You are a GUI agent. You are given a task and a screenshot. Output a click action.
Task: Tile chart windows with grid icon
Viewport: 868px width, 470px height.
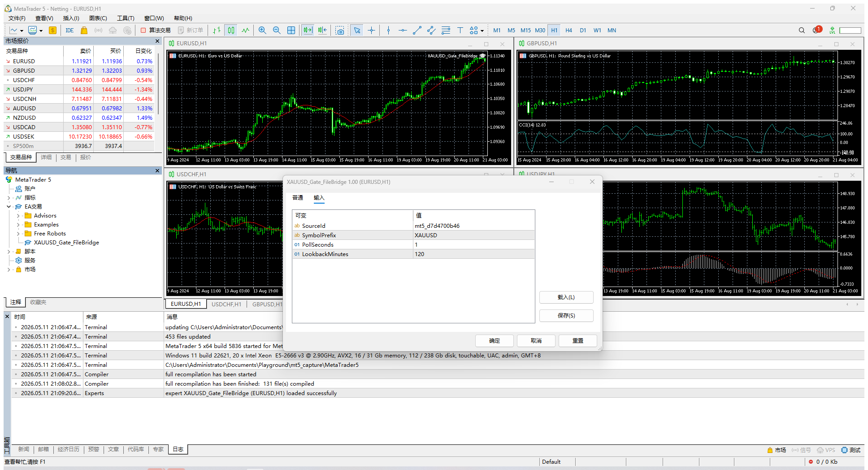291,30
